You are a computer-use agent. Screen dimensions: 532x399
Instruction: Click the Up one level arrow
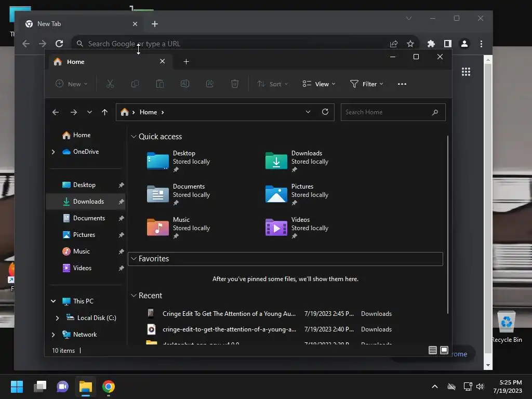pos(104,112)
